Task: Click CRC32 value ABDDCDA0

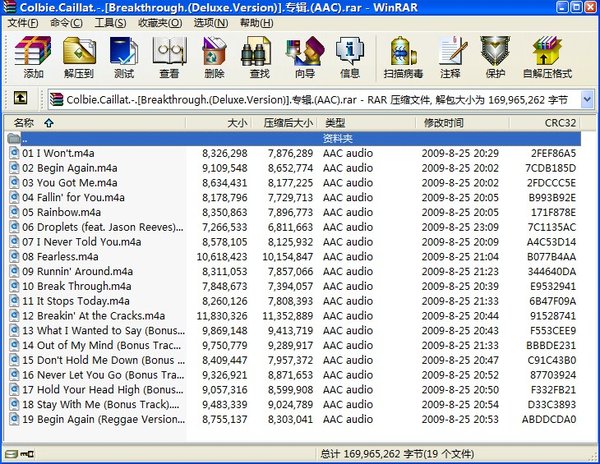Action: pyautogui.click(x=549, y=419)
